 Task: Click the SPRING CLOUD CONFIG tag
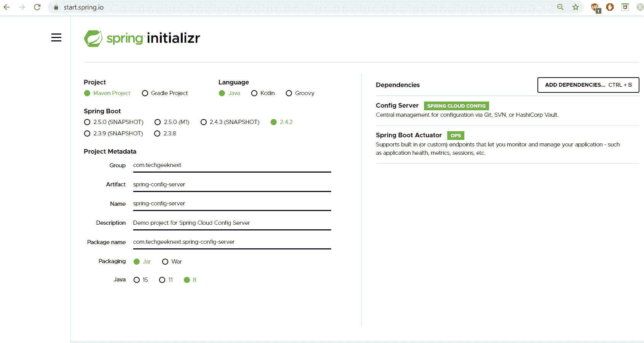point(456,106)
